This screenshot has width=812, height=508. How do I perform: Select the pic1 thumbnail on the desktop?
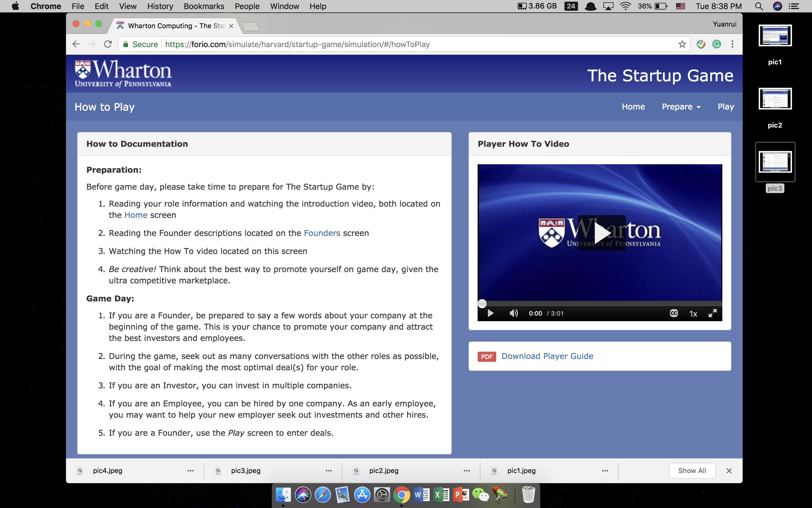pos(775,36)
